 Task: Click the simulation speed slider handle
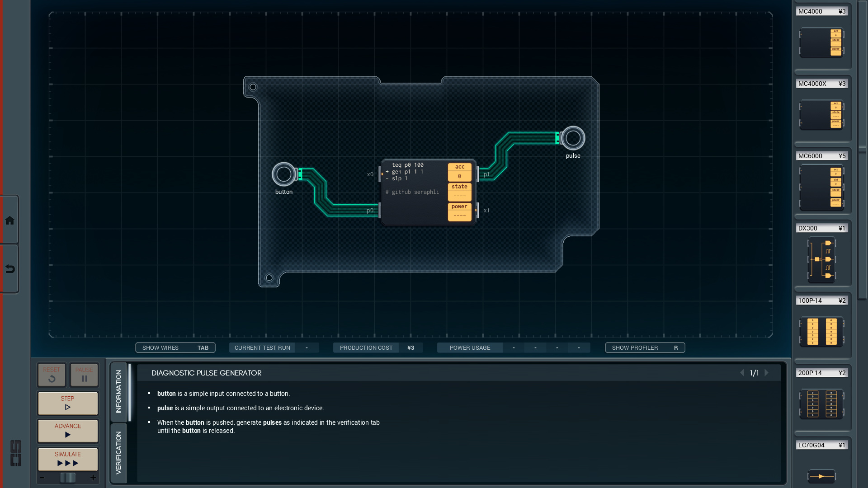tap(68, 478)
